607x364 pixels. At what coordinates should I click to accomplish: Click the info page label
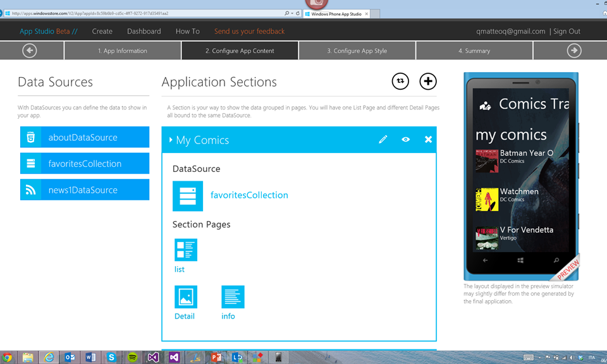pyautogui.click(x=228, y=316)
